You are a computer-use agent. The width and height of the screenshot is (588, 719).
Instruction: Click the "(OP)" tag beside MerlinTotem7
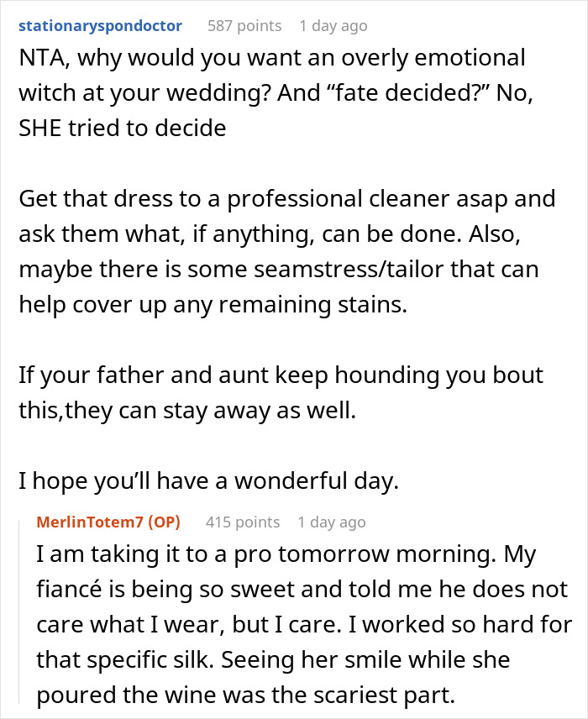[x=163, y=522]
